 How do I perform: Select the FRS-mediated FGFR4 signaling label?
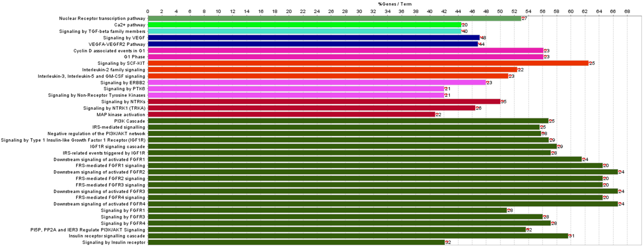[x=110, y=197]
